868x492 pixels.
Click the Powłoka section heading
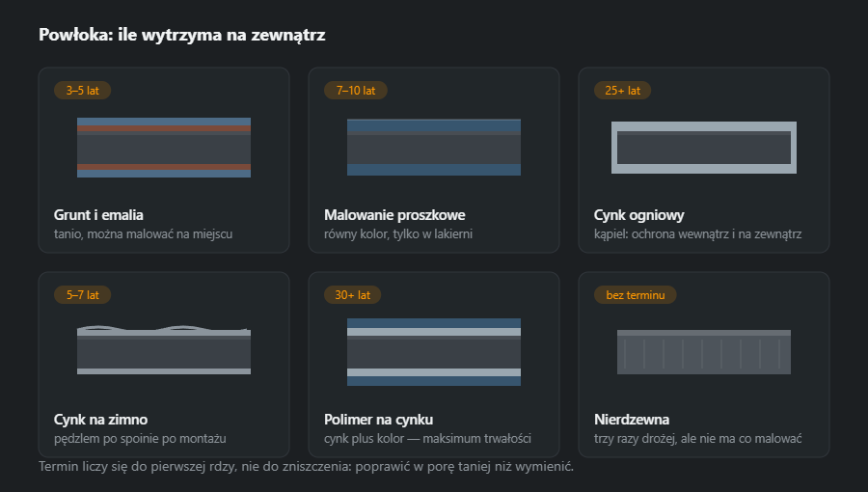[x=182, y=35]
